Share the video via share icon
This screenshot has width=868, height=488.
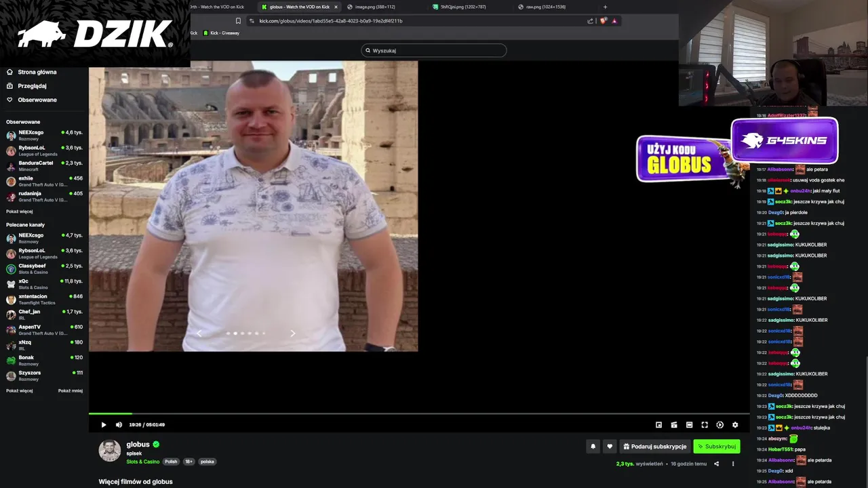click(x=716, y=464)
